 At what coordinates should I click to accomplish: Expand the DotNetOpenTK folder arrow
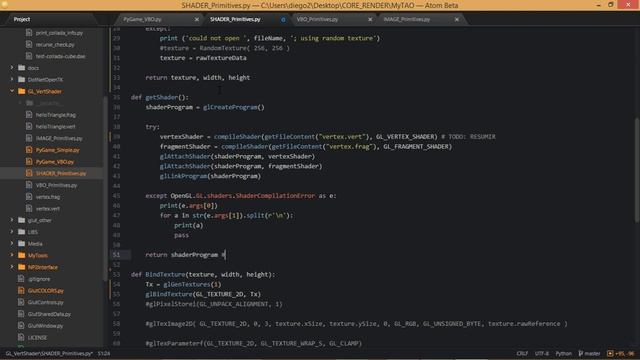12,80
